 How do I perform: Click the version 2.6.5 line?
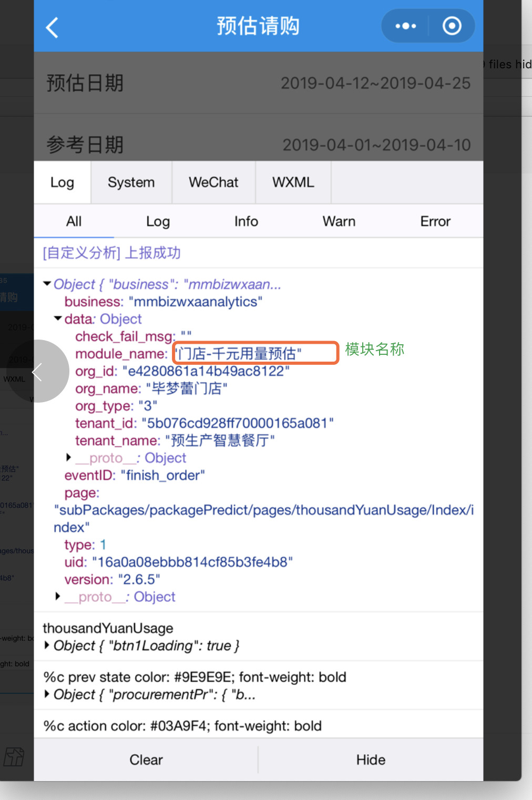point(112,579)
